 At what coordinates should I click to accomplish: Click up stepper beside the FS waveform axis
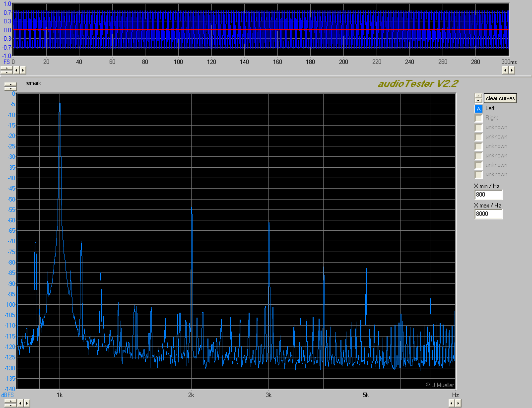click(x=6, y=68)
